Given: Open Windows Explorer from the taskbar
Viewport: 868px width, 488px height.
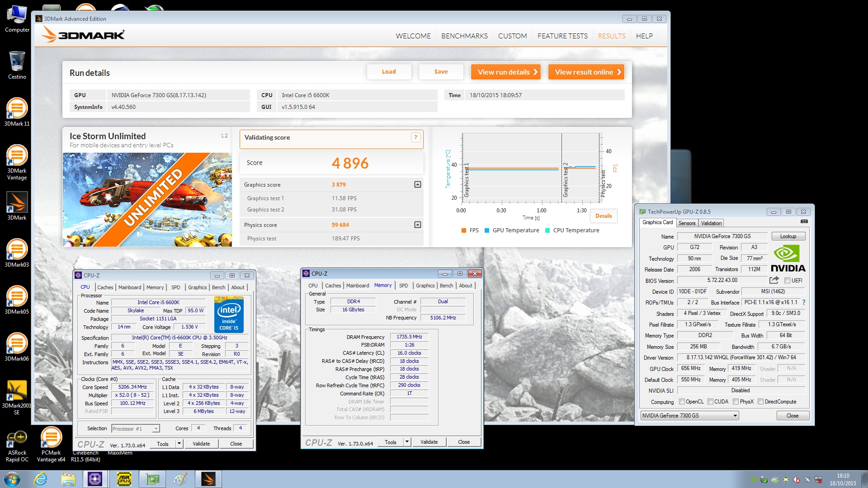Looking at the screenshot, I should point(68,479).
